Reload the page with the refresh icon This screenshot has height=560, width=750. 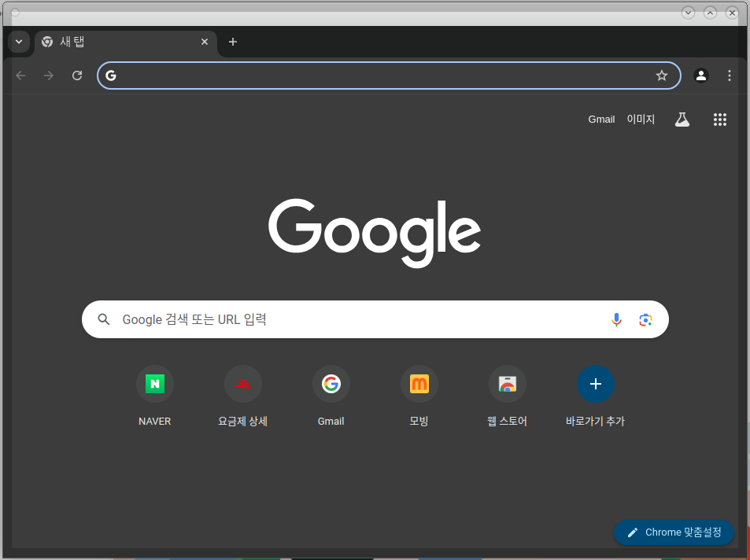click(x=77, y=76)
